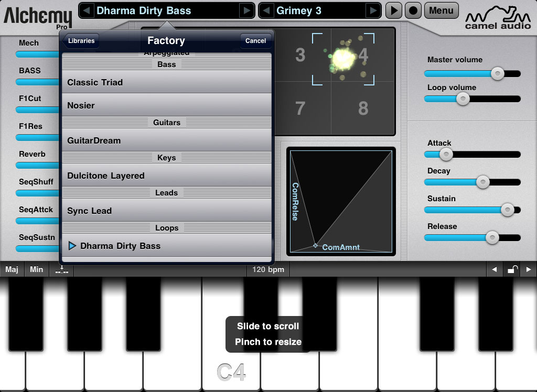Click the Loops category header
Screen dimensions: 537x392
(x=166, y=228)
